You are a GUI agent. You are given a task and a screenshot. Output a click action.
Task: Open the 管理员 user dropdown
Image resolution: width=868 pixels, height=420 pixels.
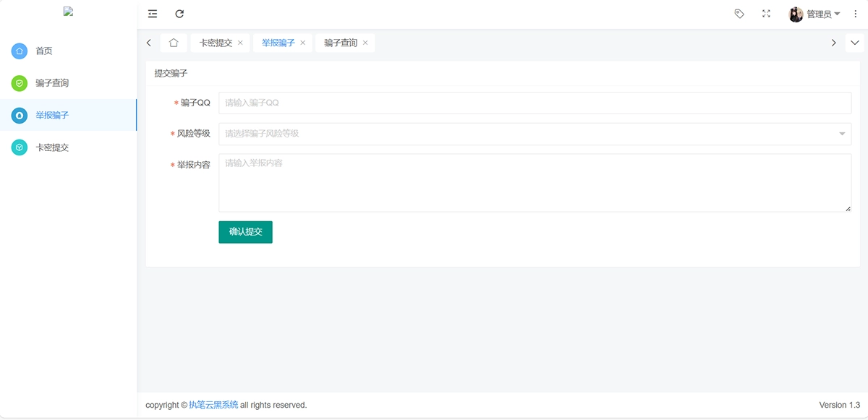tap(823, 14)
